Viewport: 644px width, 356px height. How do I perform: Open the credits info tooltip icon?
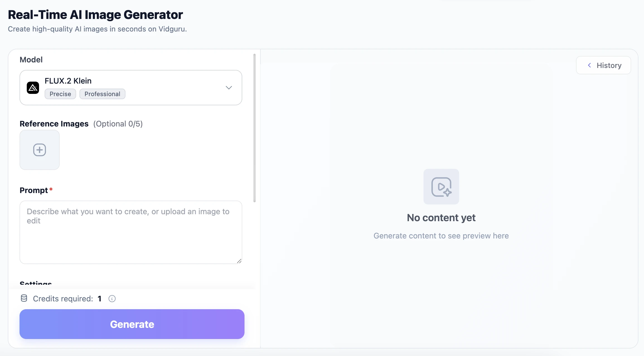112,299
